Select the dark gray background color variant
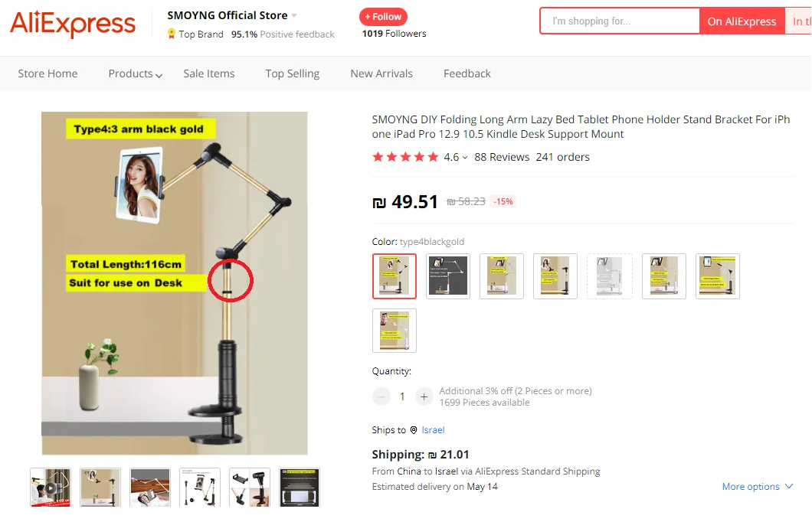812x522 pixels. point(448,276)
